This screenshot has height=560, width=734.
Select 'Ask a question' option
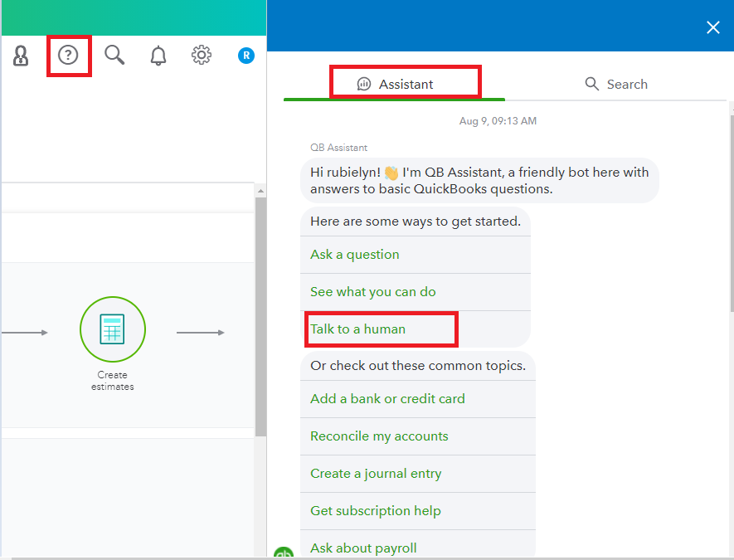(x=355, y=255)
